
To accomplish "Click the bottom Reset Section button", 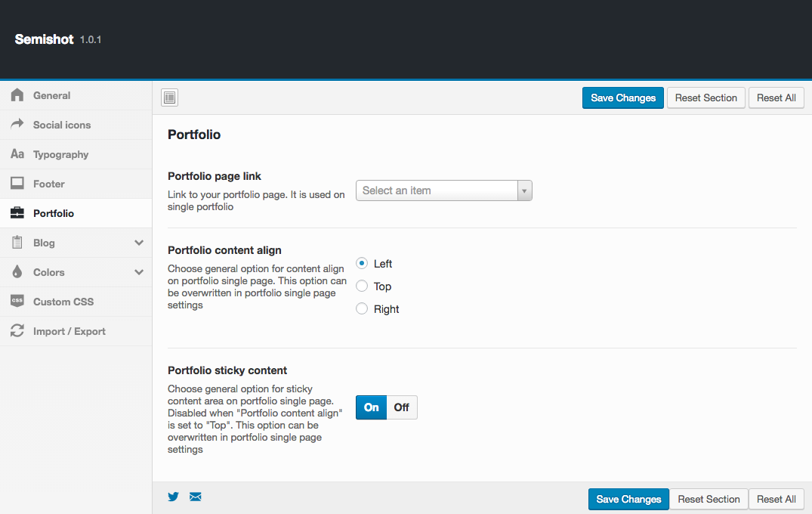I will coord(709,499).
